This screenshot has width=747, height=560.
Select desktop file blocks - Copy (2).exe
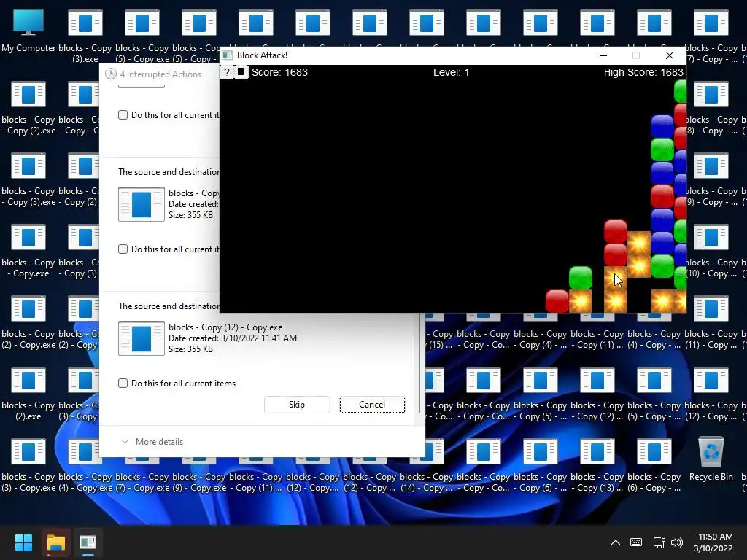[28, 394]
